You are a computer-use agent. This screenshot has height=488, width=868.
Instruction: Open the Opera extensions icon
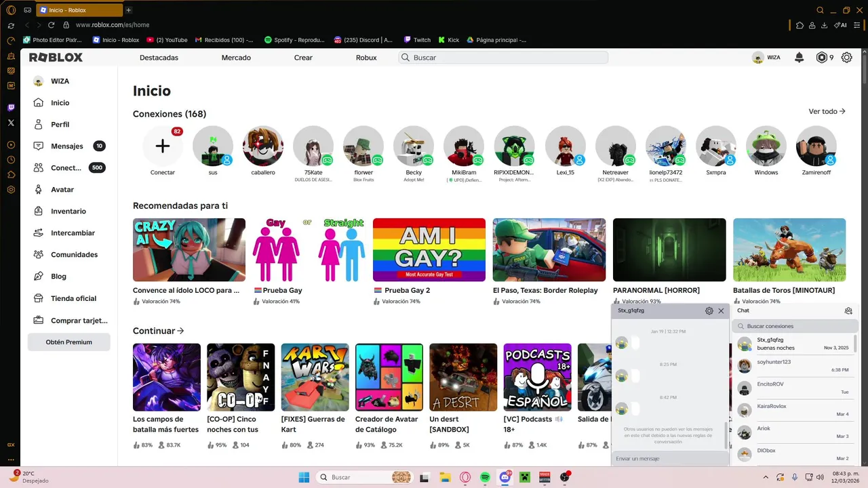(800, 25)
